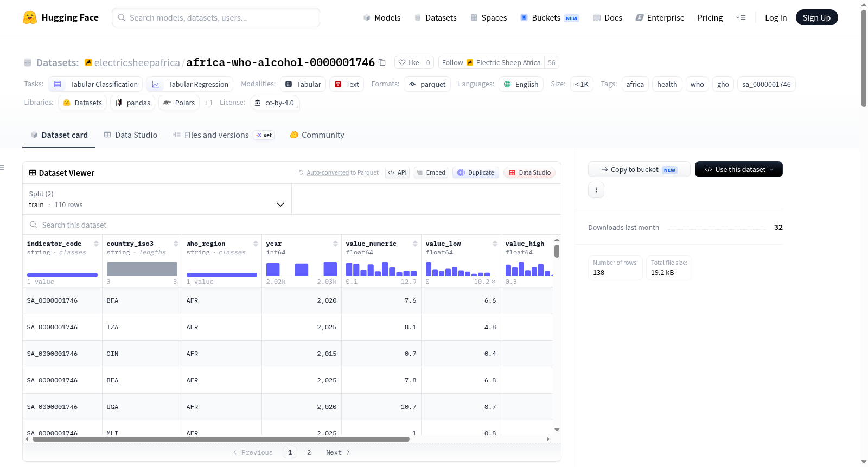
Task: Sort the value_low column toggle arrows
Action: [x=495, y=244]
